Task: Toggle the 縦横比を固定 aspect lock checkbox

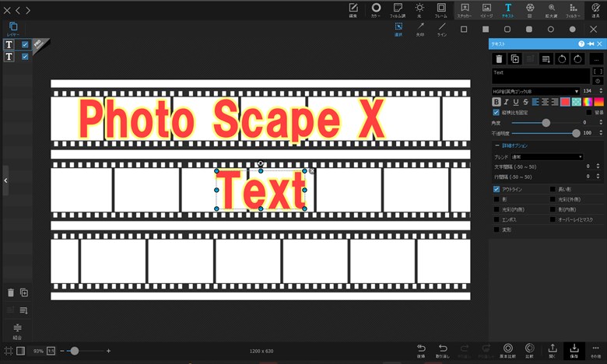Action: pyautogui.click(x=496, y=112)
